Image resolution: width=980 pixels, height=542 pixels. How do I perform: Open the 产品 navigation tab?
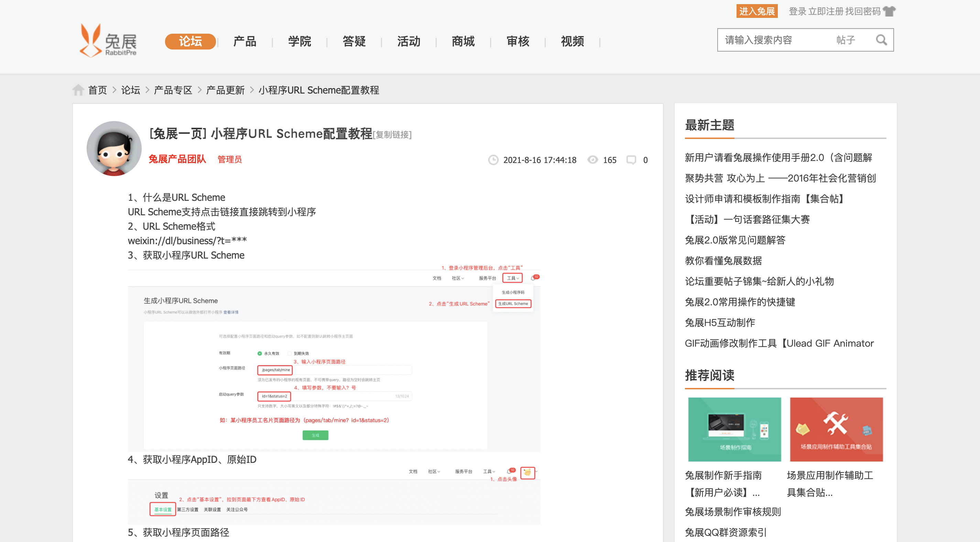click(x=244, y=41)
